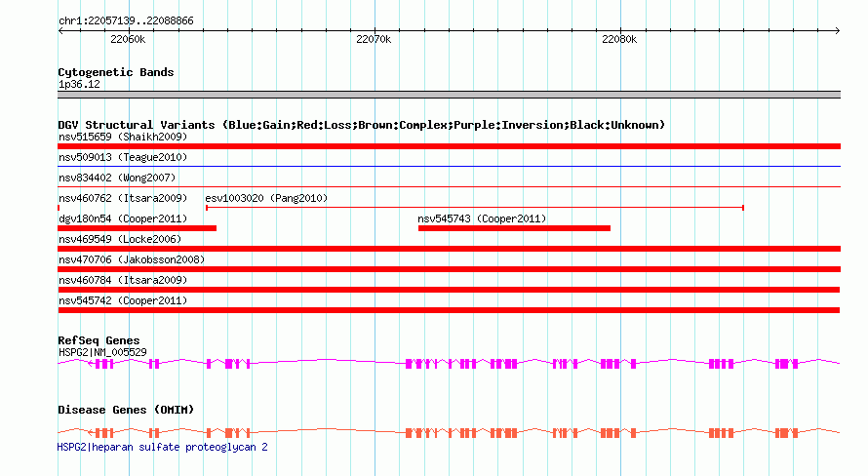The height and width of the screenshot is (476, 868).
Task: Open the Cytogenetic Bands track heading
Action: tap(116, 72)
